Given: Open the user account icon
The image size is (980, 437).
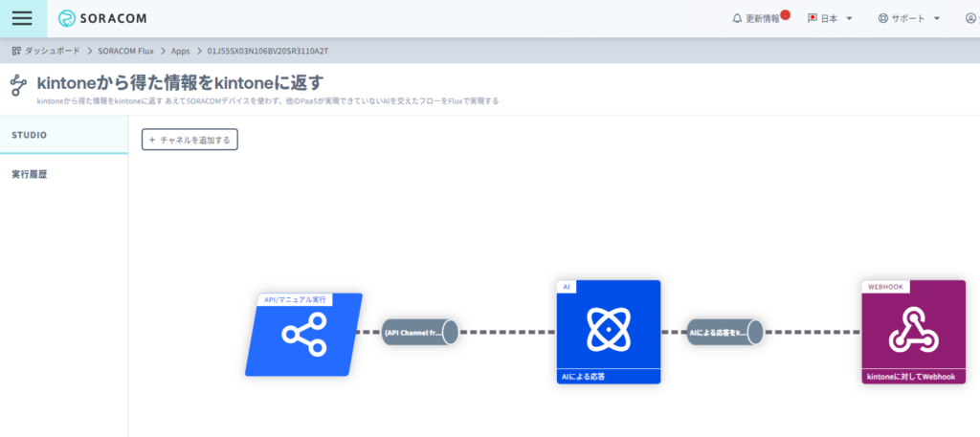Looking at the screenshot, I should pos(970,19).
